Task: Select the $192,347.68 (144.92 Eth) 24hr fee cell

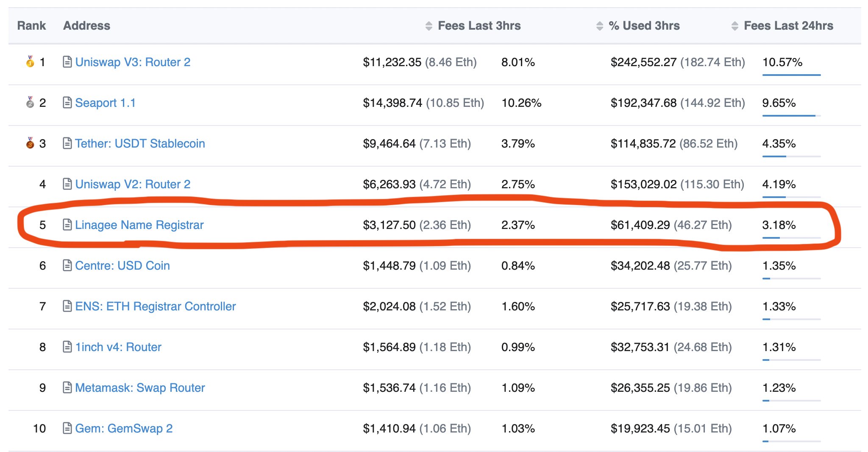Action: [x=678, y=103]
